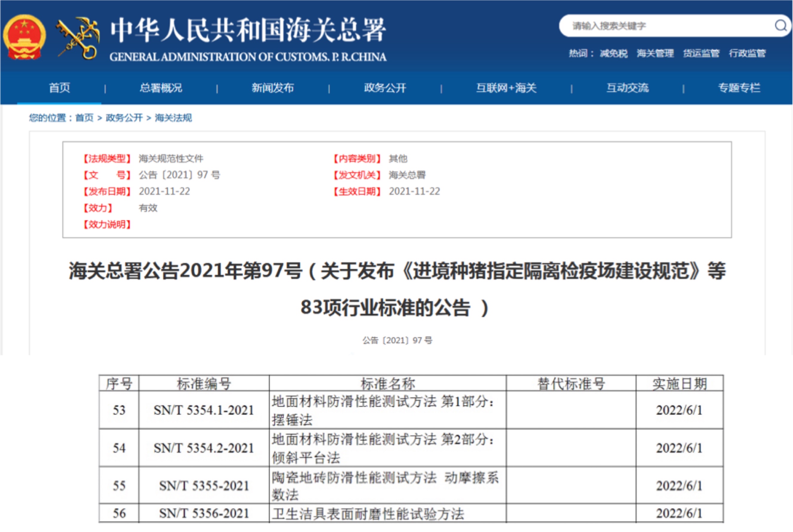Screen dimensions: 793x532
Task: Open the 专题专栏 navigation item
Action: click(739, 88)
